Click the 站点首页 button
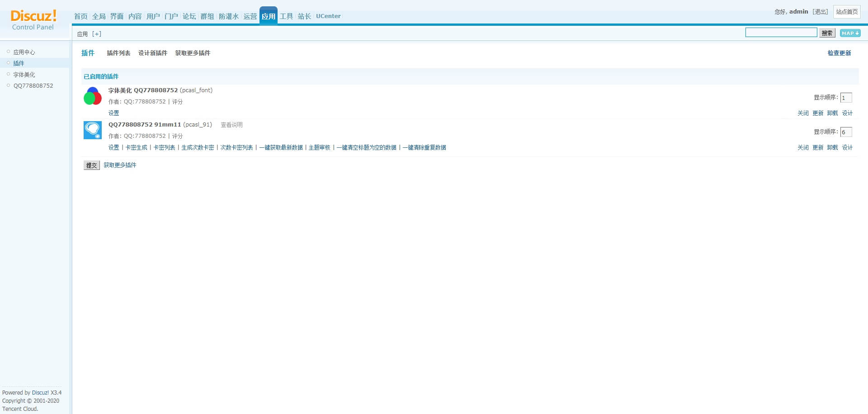 point(847,12)
